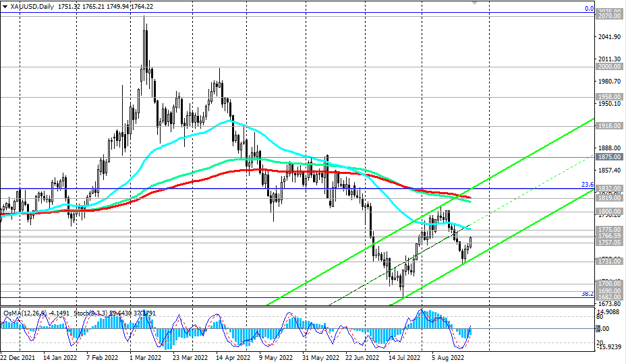626x364 pixels.
Task: Click the 1918.00 price level label
Action: click(608, 126)
